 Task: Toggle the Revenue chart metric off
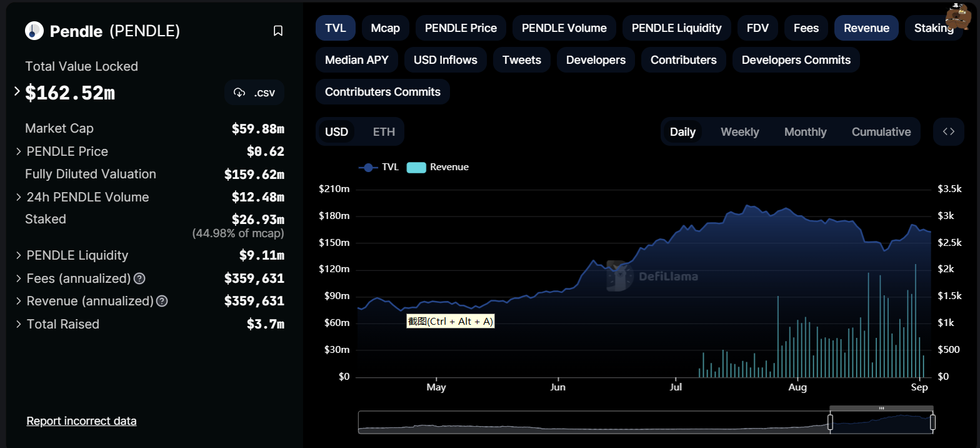click(866, 28)
